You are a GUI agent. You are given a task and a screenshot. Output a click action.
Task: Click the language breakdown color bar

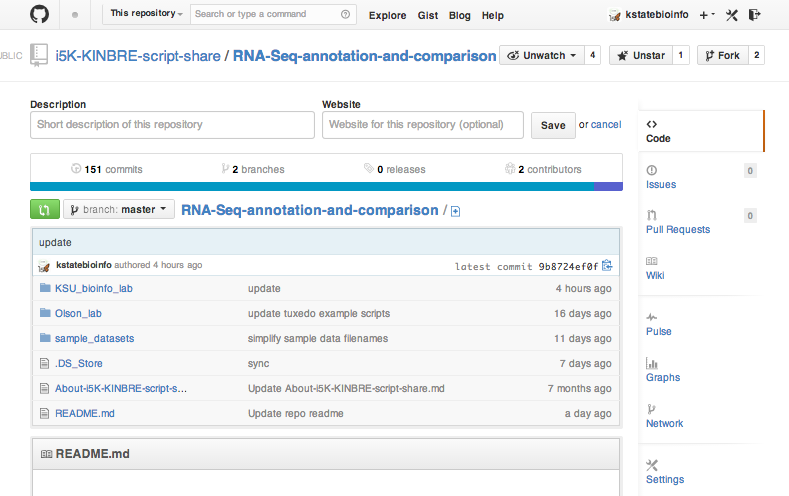327,187
